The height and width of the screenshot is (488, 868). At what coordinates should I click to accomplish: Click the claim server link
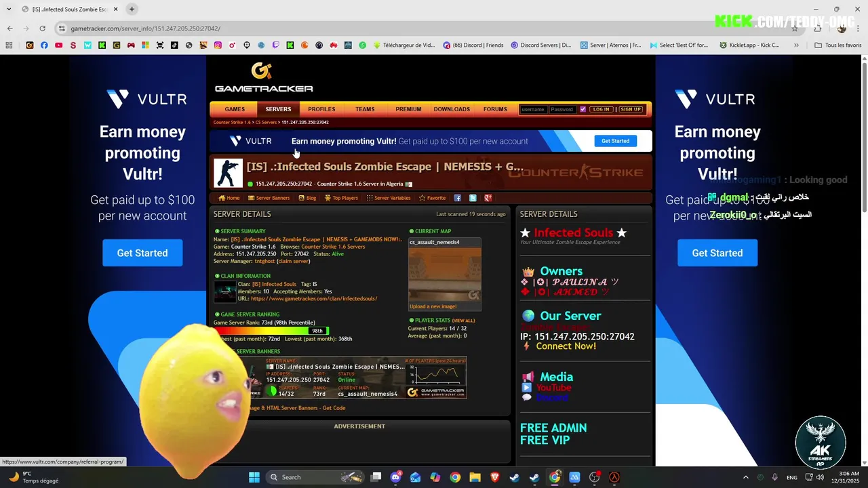(x=294, y=261)
